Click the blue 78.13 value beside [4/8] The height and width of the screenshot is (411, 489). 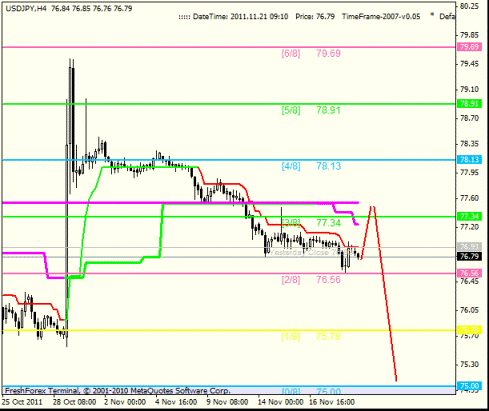tap(328, 166)
